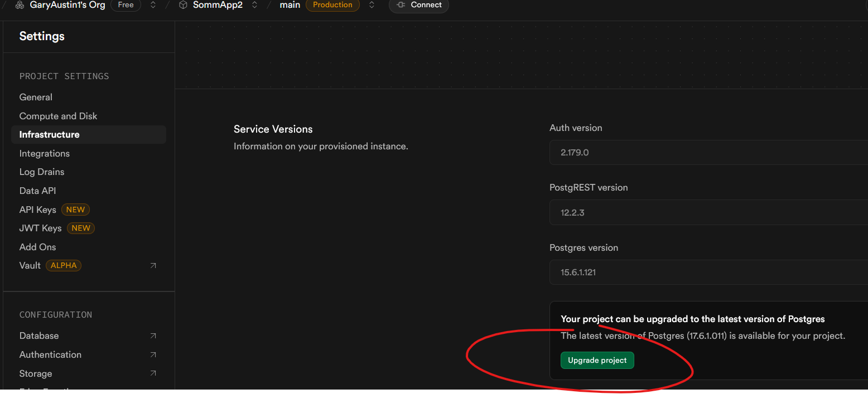
Task: Click the green Upgrade project button
Action: tap(597, 361)
